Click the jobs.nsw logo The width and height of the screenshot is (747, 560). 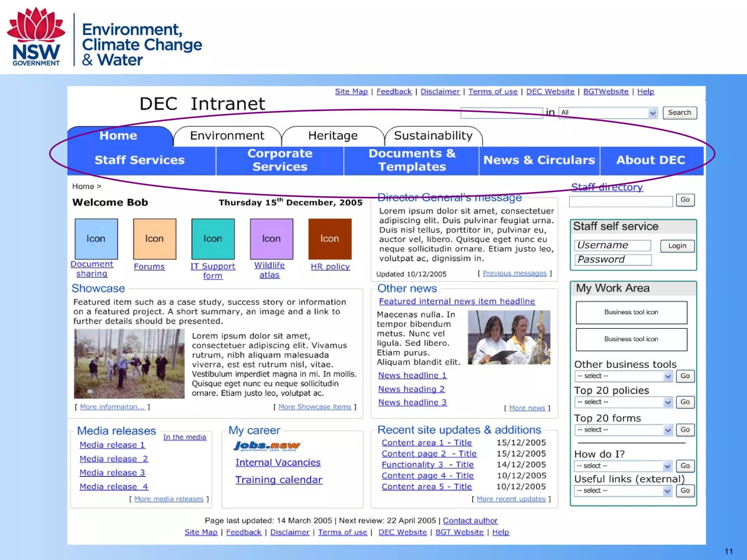[267, 446]
